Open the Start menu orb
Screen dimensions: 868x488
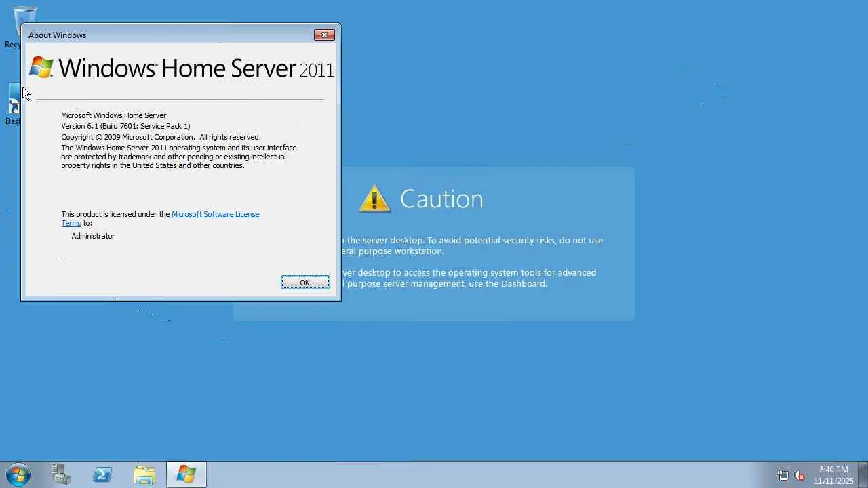pos(18,474)
